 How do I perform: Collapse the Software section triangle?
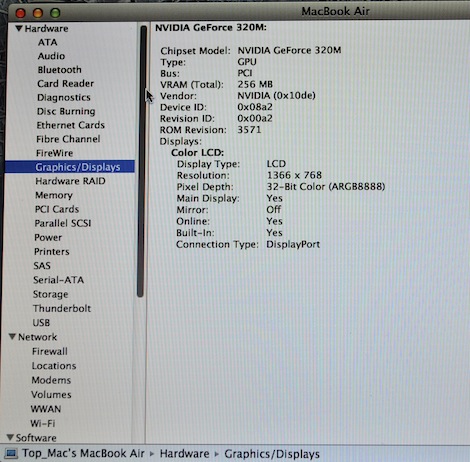coord(10,437)
